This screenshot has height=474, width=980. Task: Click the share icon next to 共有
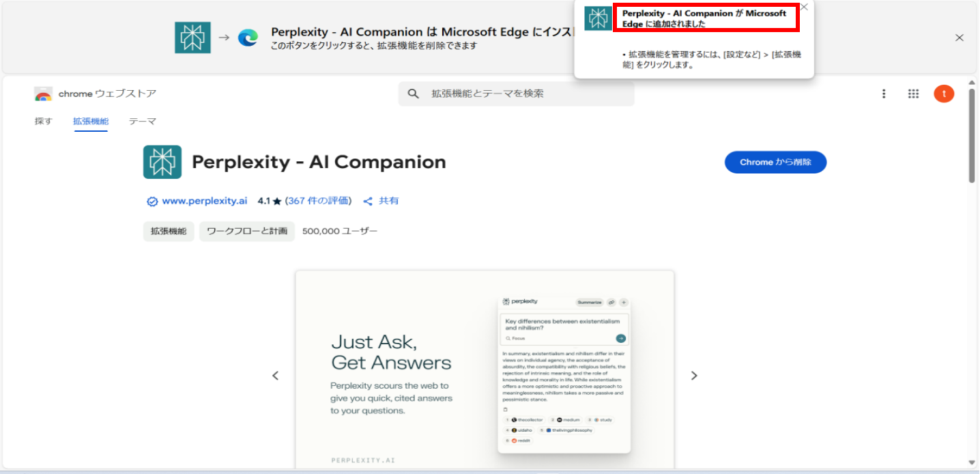click(368, 201)
